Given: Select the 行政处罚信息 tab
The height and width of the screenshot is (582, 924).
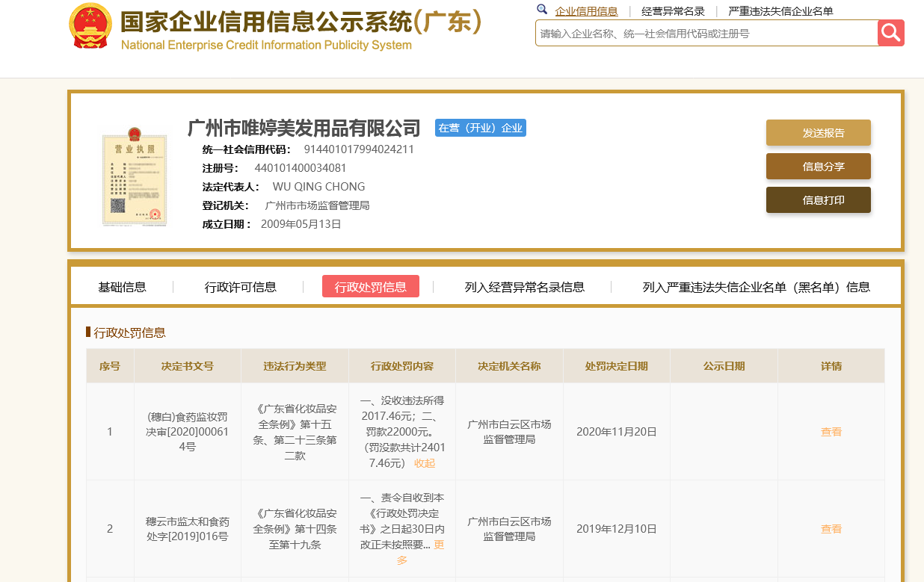Looking at the screenshot, I should coord(370,287).
